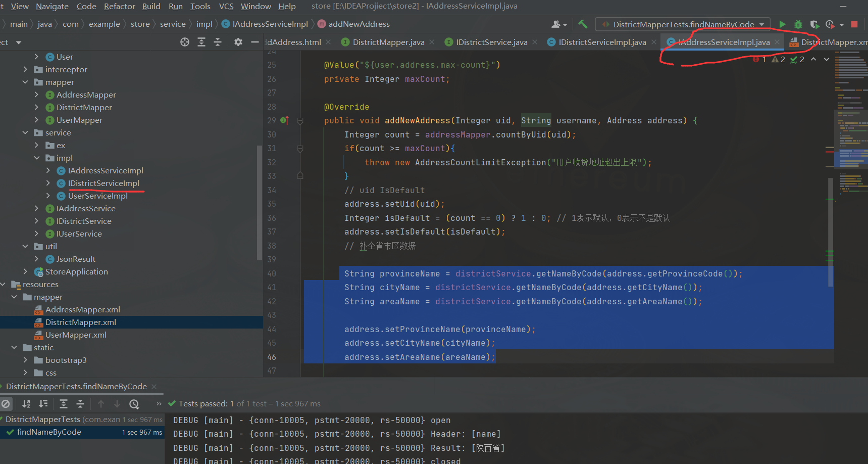Toggle code folding at line 29
Image resolution: width=868 pixels, height=464 pixels.
(x=300, y=121)
